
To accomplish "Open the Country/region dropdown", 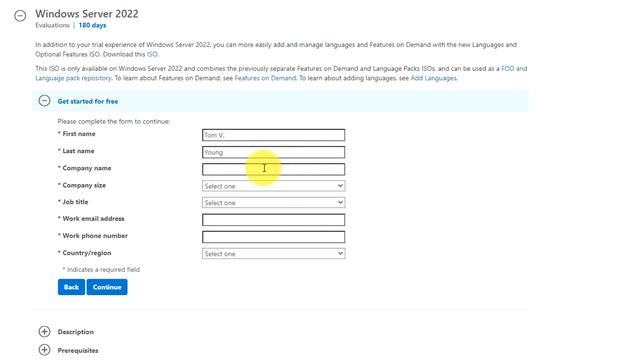I will point(273,254).
